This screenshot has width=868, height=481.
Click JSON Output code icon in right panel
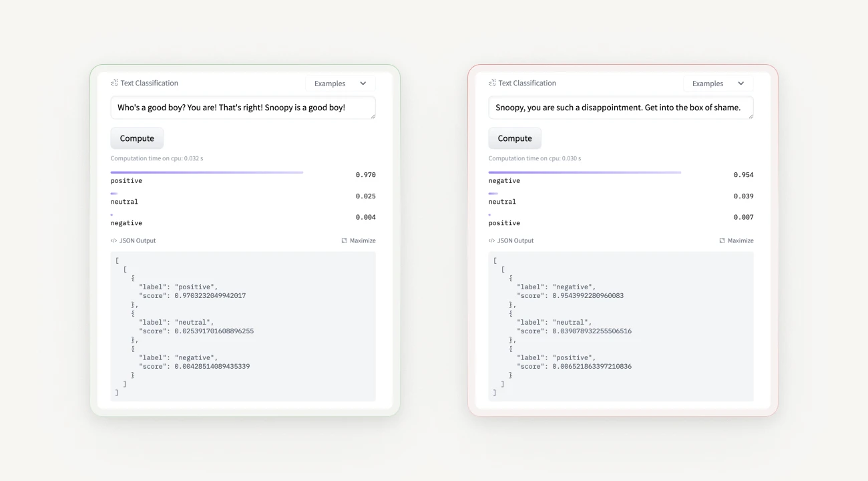(491, 240)
